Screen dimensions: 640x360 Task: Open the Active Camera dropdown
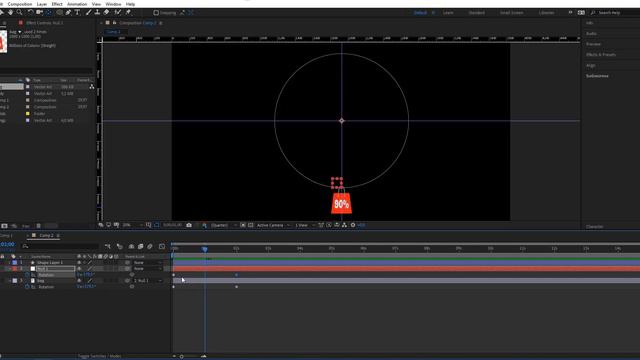(273, 225)
